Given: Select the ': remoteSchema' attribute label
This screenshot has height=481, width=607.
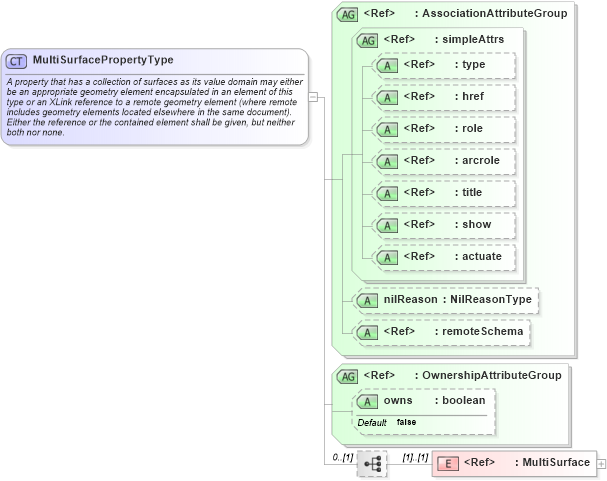Looking at the screenshot, I should [479, 332].
